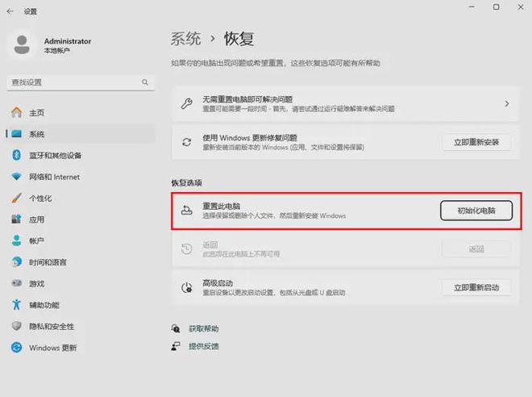Expand 无需重置电脑即可解决问题 with the chevron

click(506, 103)
